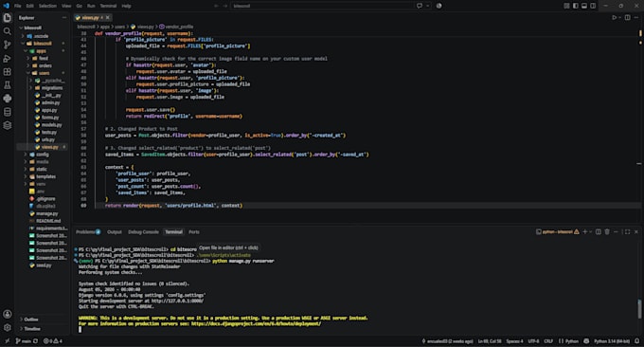The height and width of the screenshot is (347, 644).
Task: Click Ln, Col position in the status bar
Action: click(490, 341)
